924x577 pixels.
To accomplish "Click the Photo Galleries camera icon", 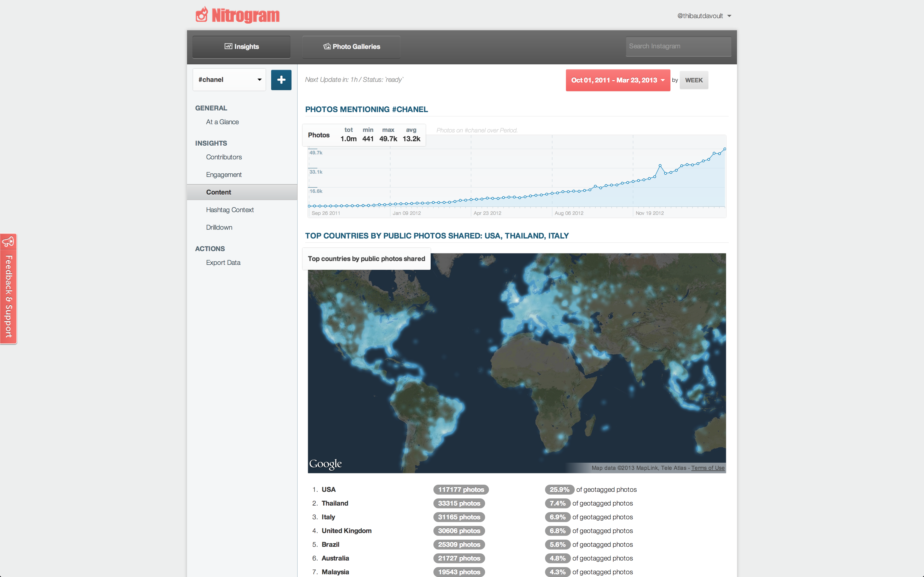I will coord(327,46).
